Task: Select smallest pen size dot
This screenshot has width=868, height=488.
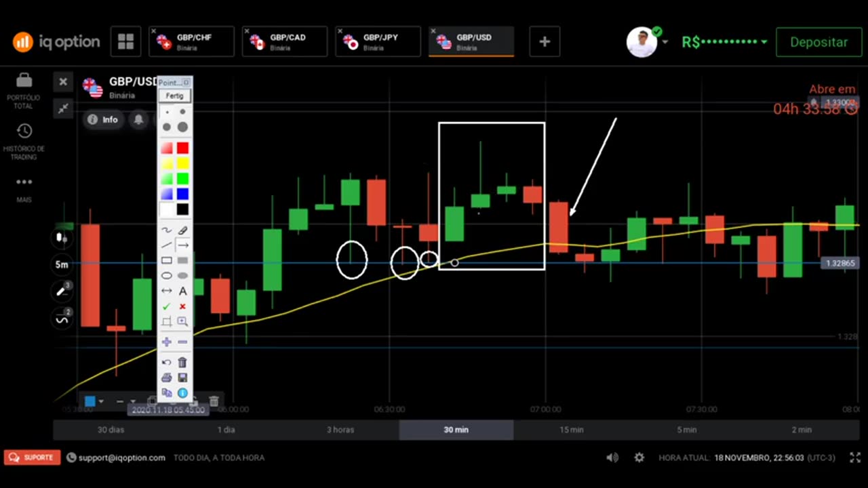Action: click(x=167, y=113)
